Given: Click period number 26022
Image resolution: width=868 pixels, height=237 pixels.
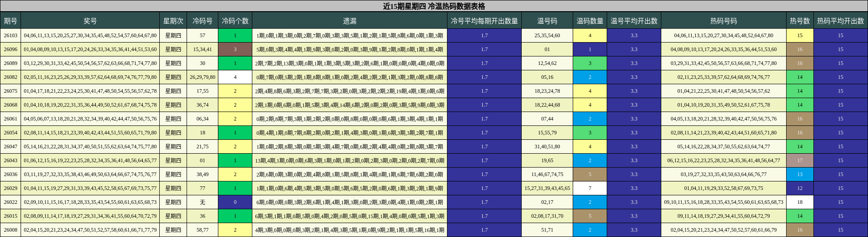Looking at the screenshot, I should (x=11, y=202).
